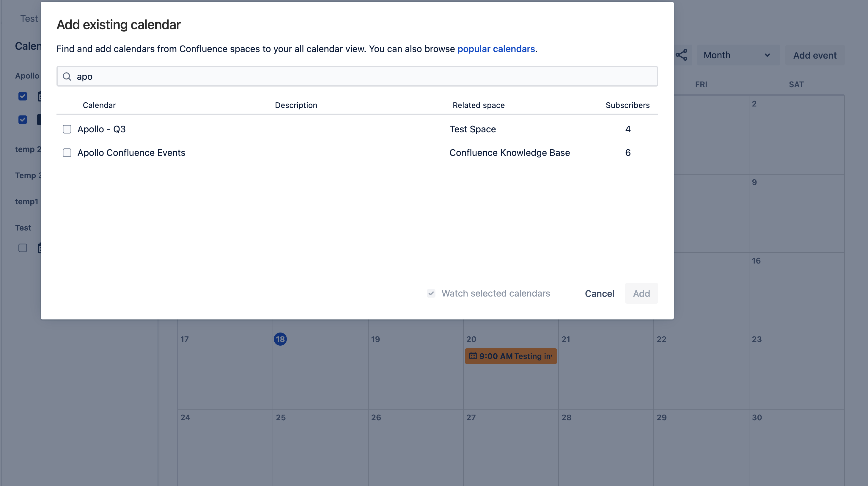Click the Apollo Confluence Events checkbox

(67, 152)
